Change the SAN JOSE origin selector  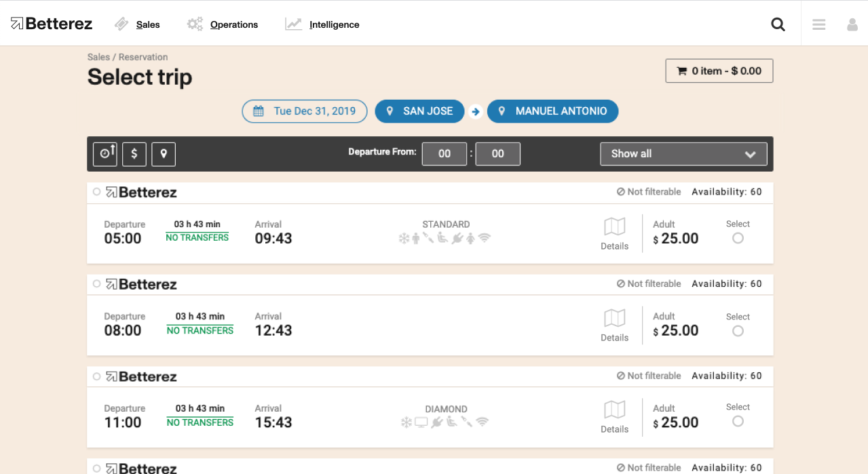[x=419, y=111]
